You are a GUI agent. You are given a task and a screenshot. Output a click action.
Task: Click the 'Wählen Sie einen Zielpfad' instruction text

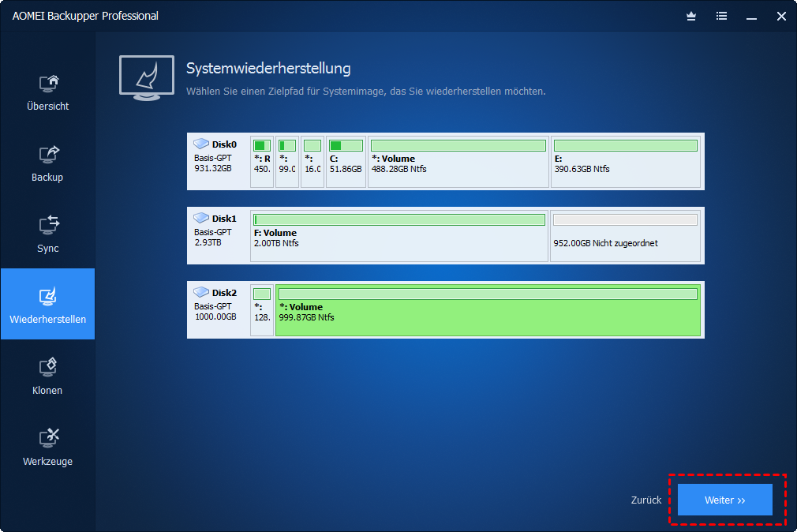point(366,92)
